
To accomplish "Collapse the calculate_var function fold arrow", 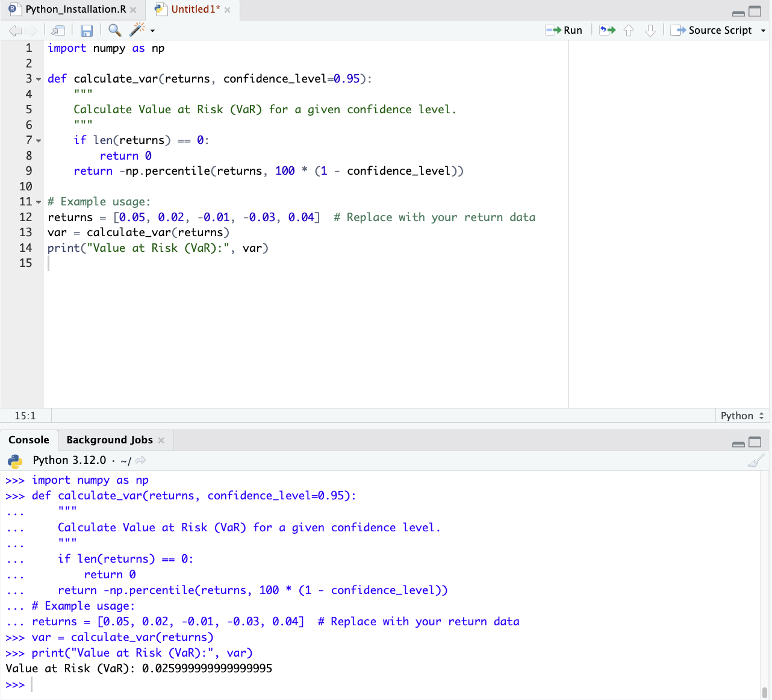I will tap(39, 80).
